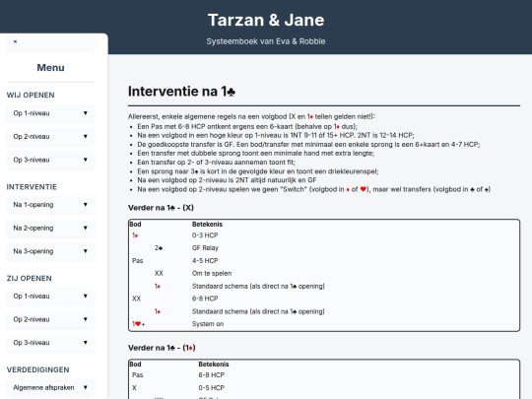The width and height of the screenshot is (532, 399).
Task: Click the 'Bod' header of the first table
Action: [135, 225]
